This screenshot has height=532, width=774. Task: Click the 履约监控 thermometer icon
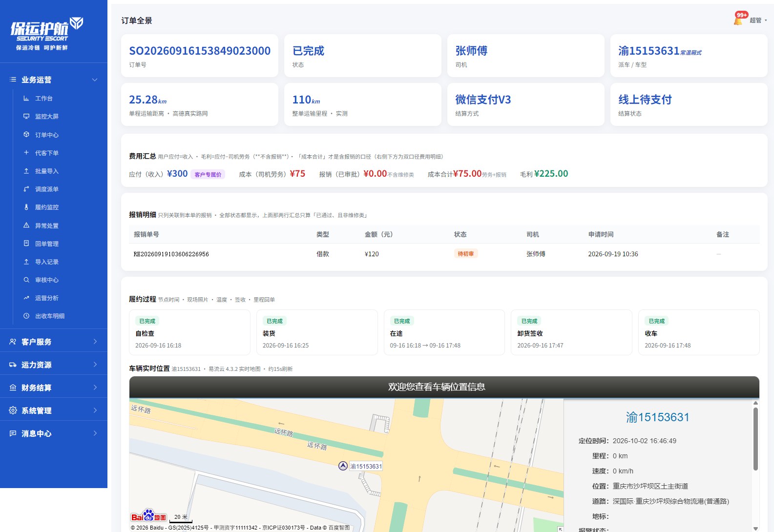pos(26,207)
